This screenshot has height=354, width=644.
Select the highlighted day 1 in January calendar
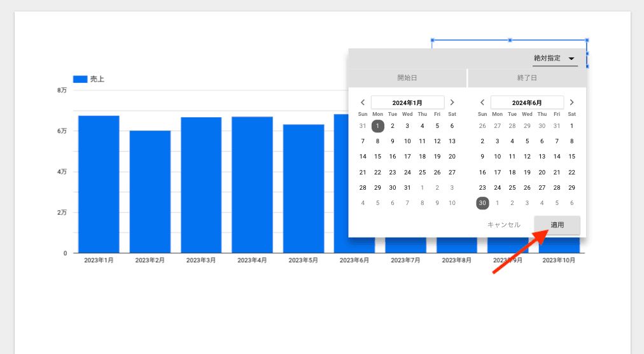377,126
